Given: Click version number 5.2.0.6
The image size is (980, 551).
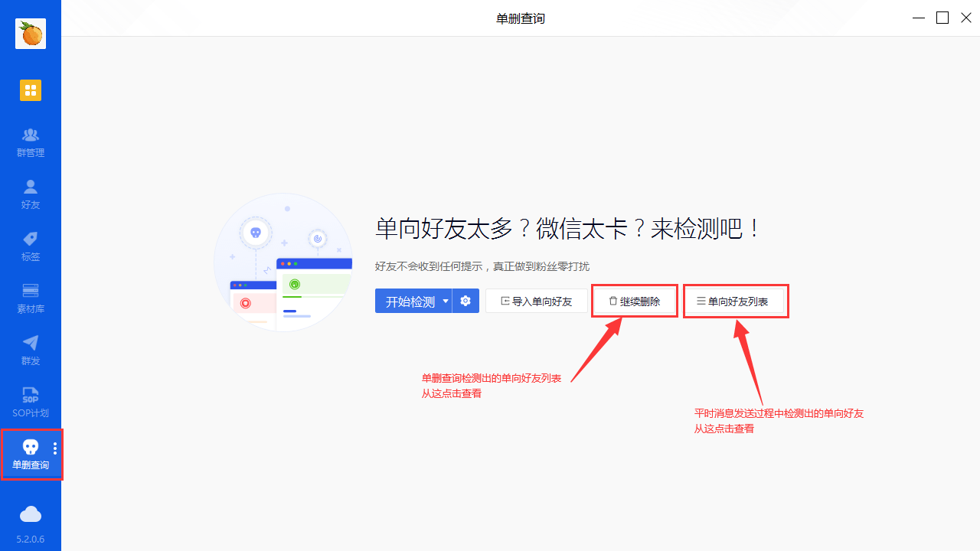Looking at the screenshot, I should click(x=31, y=540).
